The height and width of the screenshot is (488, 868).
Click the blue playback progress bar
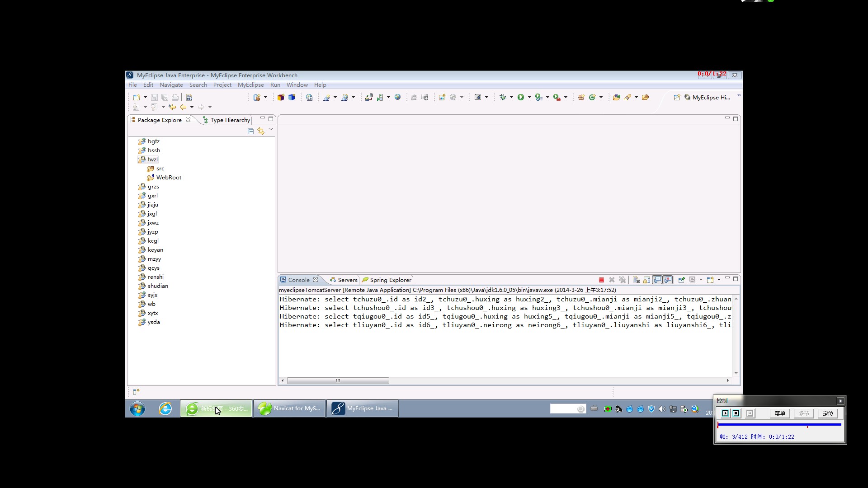tap(779, 425)
